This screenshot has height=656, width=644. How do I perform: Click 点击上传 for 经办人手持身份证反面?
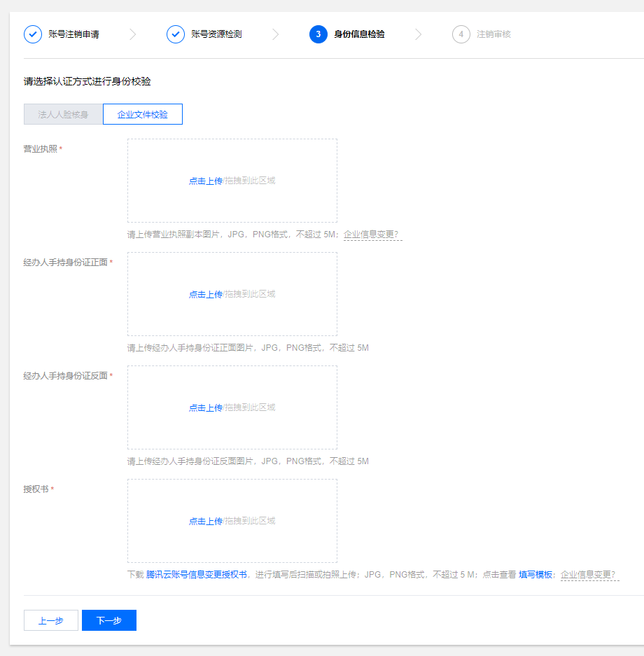pyautogui.click(x=205, y=407)
